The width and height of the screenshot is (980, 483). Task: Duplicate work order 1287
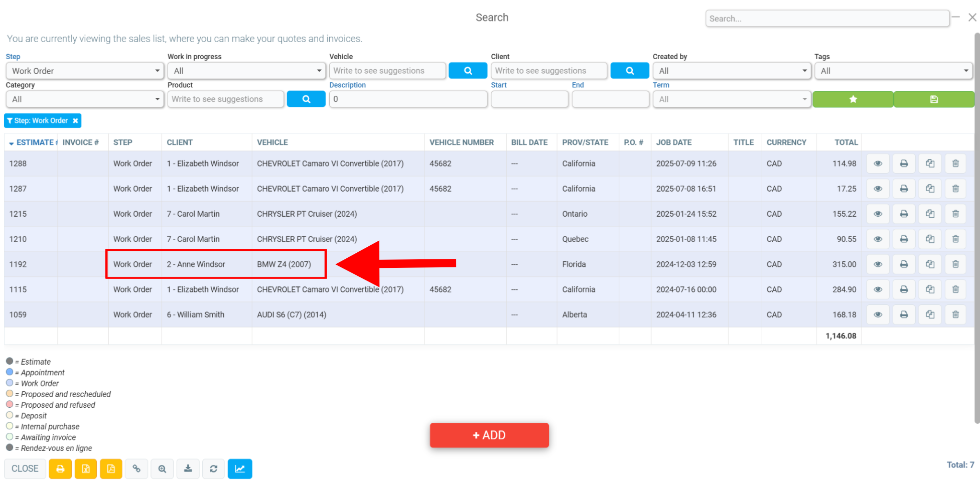coord(930,189)
